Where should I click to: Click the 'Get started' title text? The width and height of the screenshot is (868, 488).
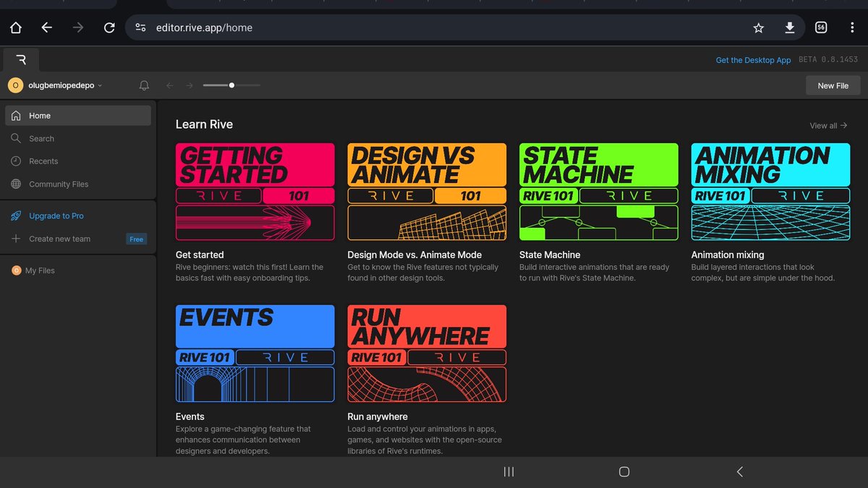point(200,254)
